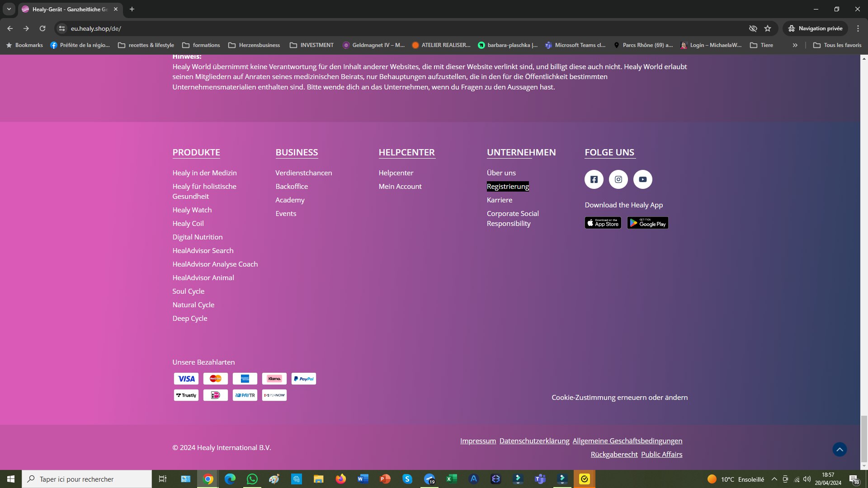Open the Herzensbusiness bookmark folder

(x=254, y=45)
